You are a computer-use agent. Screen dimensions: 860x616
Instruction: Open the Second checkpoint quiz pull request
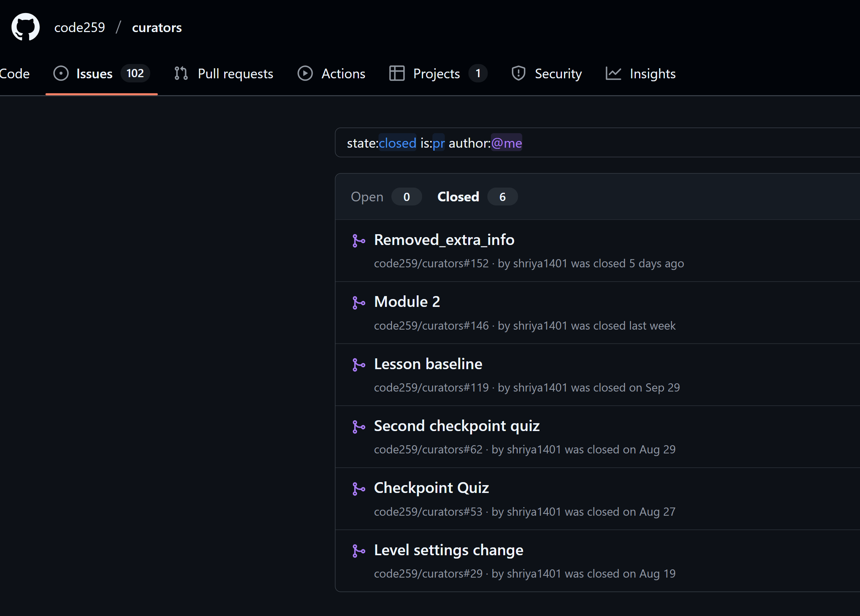457,426
